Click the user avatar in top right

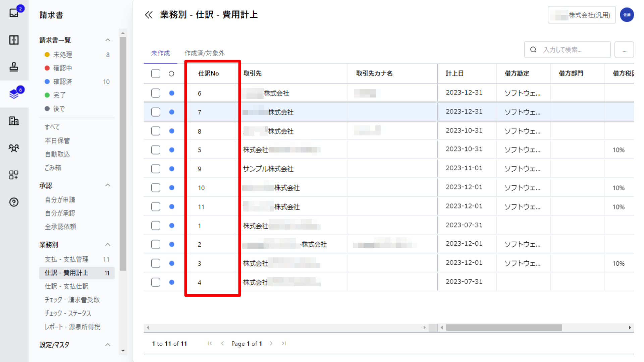(627, 15)
